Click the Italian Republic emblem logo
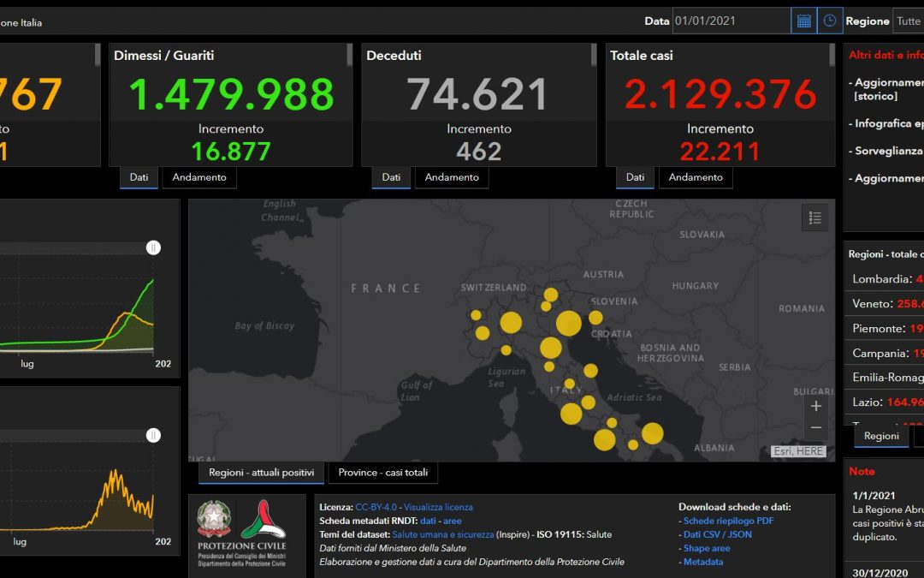Screen dimensions: 924x578 [x=214, y=519]
